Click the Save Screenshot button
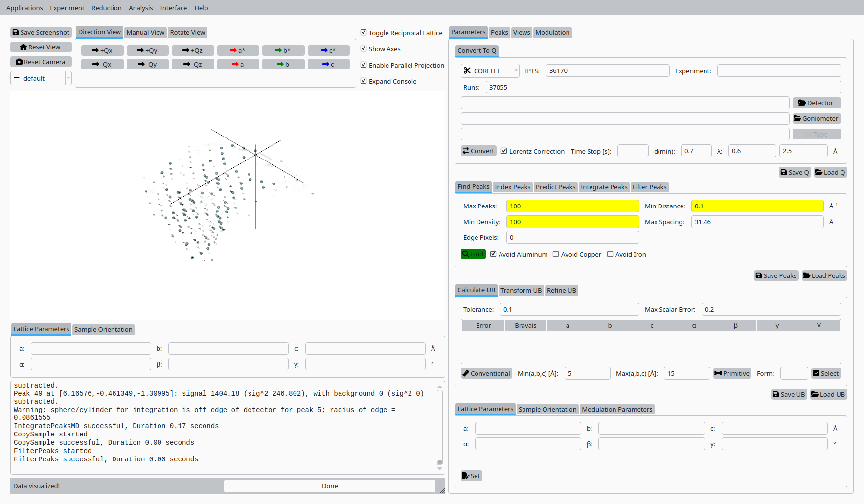The width and height of the screenshot is (864, 504). click(x=41, y=32)
